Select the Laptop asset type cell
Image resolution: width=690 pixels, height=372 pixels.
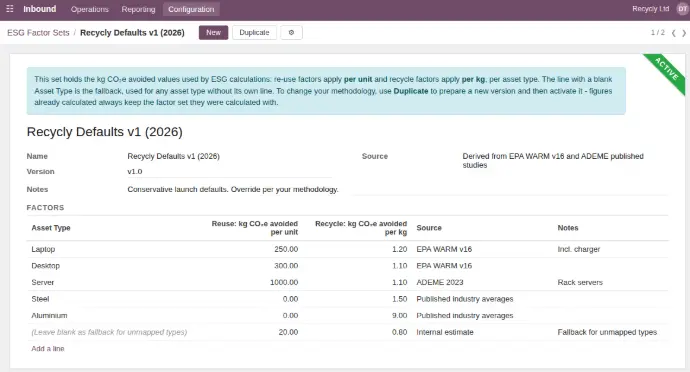pyautogui.click(x=43, y=249)
